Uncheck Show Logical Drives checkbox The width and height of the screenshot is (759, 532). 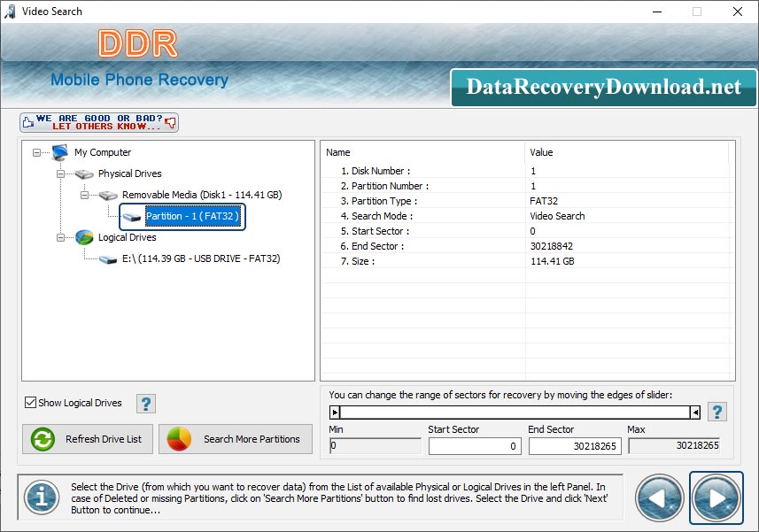coord(30,403)
